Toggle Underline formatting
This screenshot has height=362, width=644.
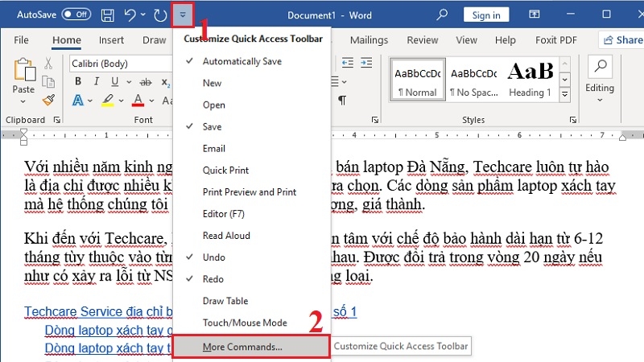click(114, 82)
